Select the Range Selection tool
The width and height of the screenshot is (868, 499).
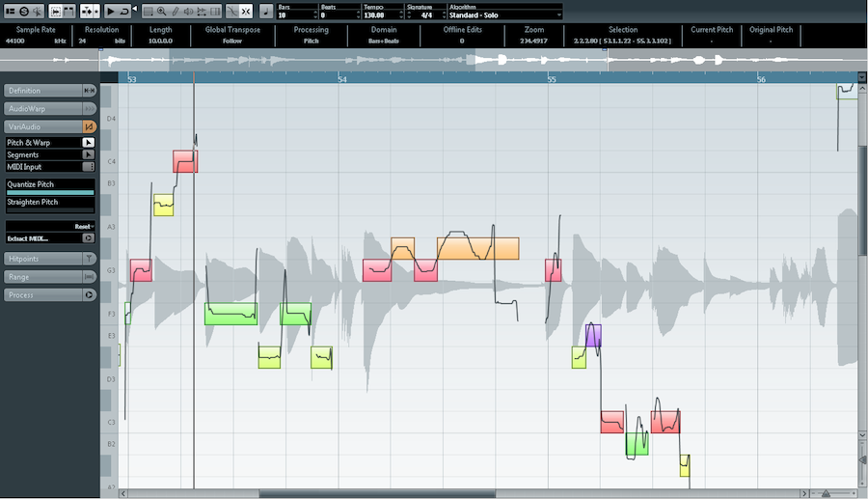(x=149, y=11)
